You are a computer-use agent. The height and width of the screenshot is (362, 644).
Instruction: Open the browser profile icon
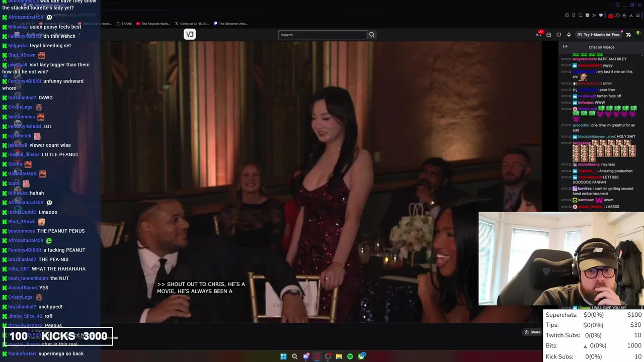[x=624, y=15]
